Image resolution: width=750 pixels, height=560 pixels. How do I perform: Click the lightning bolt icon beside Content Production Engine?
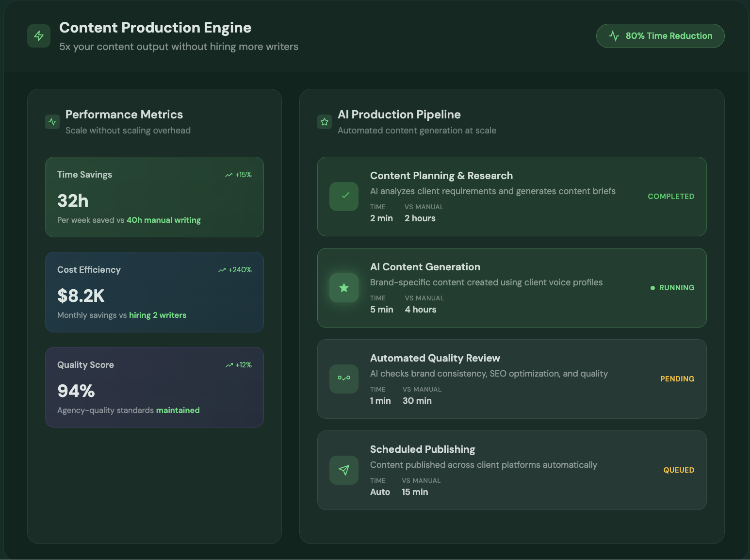click(x=39, y=36)
